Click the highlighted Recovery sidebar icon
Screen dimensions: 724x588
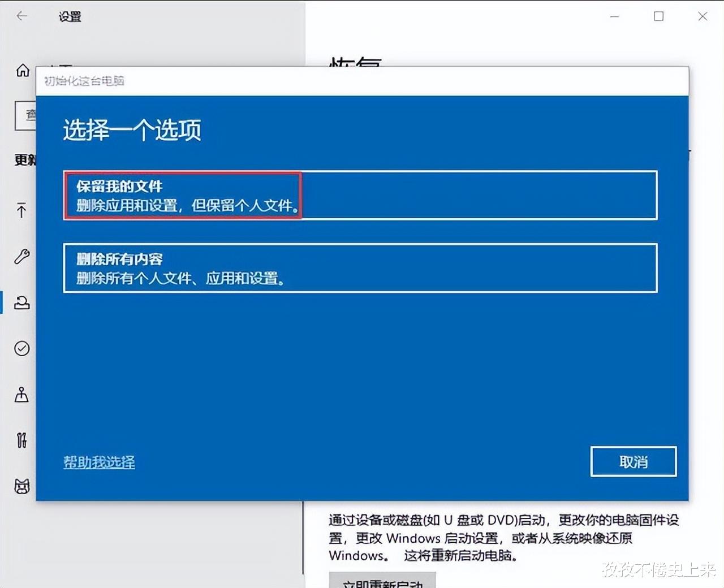(x=21, y=303)
